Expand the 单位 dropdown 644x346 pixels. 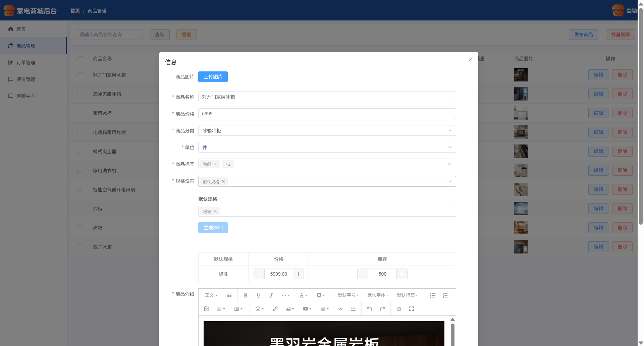(327, 147)
